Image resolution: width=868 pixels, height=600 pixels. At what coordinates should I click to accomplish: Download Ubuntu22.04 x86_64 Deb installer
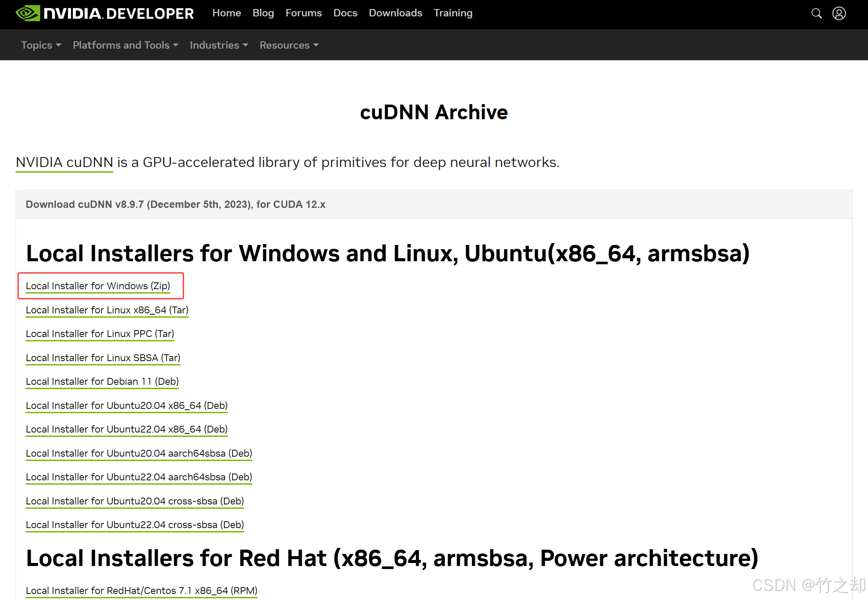click(127, 430)
